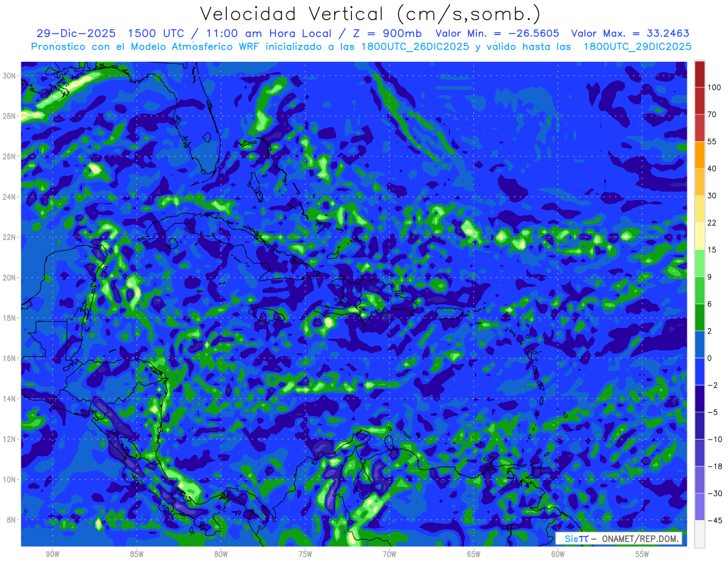
Task: Click the color bar label '15'
Action: click(712, 250)
